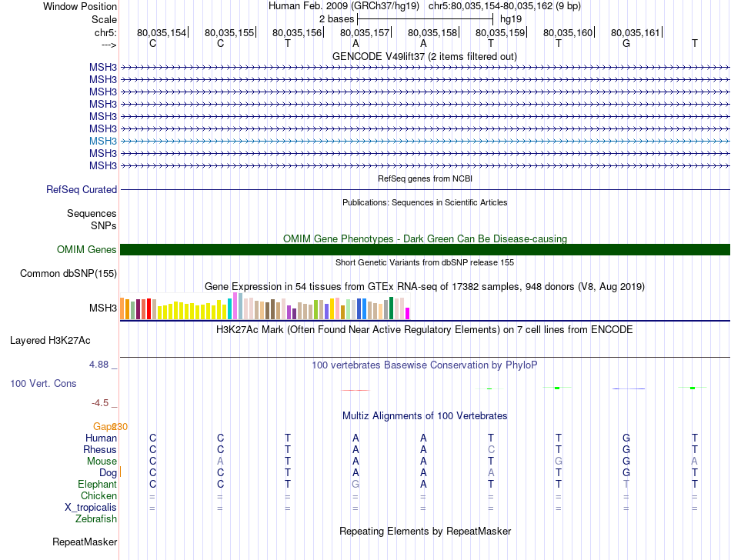Click the 80,035,157 position on the ruler

[x=365, y=32]
